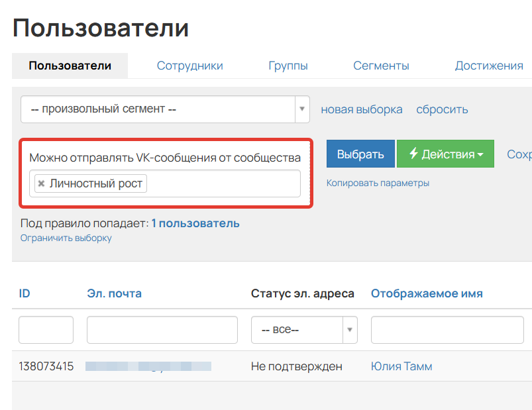Click the "новая выборка" link

(x=361, y=109)
